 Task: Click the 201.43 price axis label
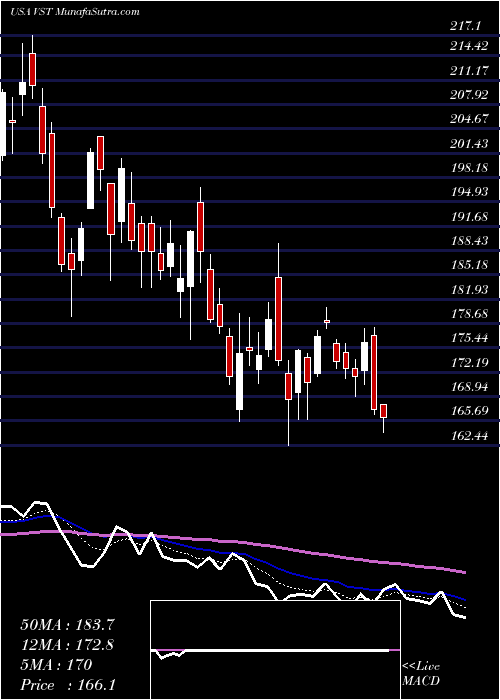click(x=469, y=143)
